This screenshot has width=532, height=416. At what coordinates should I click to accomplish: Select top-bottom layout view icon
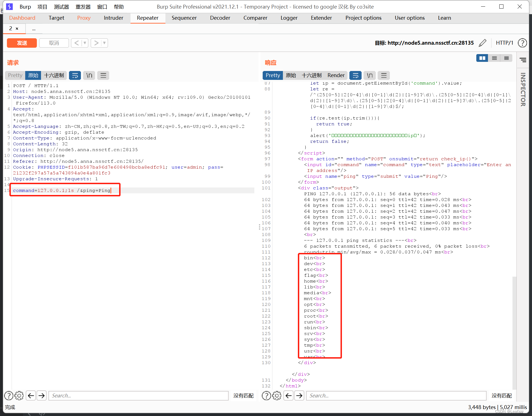point(494,58)
